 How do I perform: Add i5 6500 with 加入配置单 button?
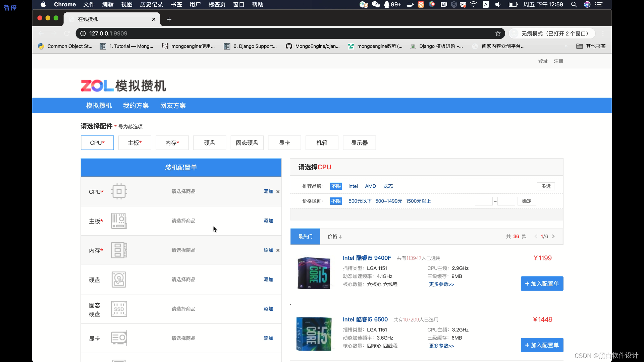pos(542,345)
